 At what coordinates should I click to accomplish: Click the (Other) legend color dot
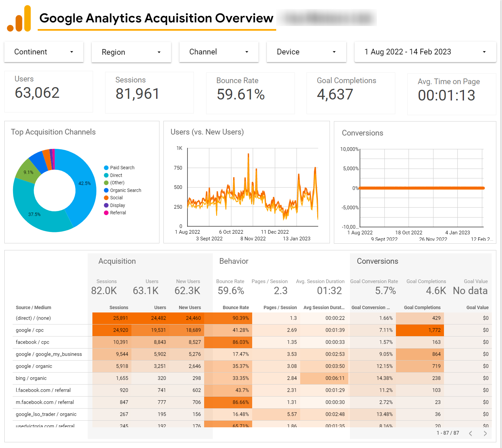click(x=106, y=183)
